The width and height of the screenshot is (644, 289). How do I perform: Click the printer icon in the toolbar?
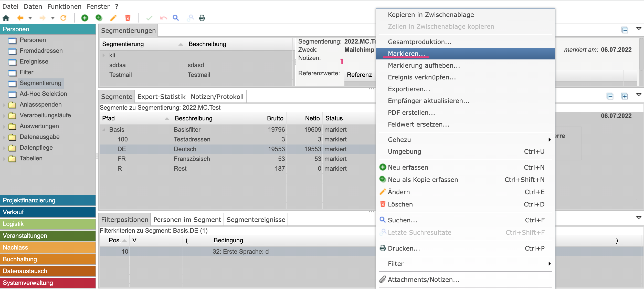202,18
